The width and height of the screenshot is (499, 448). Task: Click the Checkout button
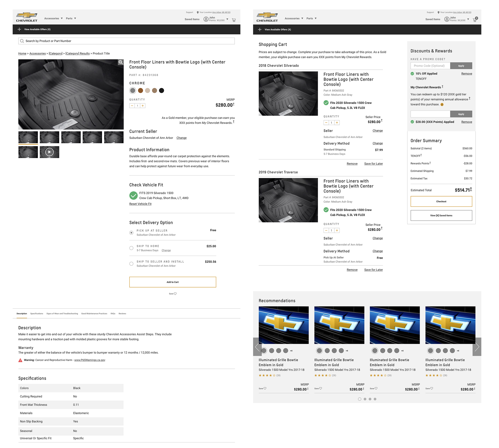(x=441, y=202)
